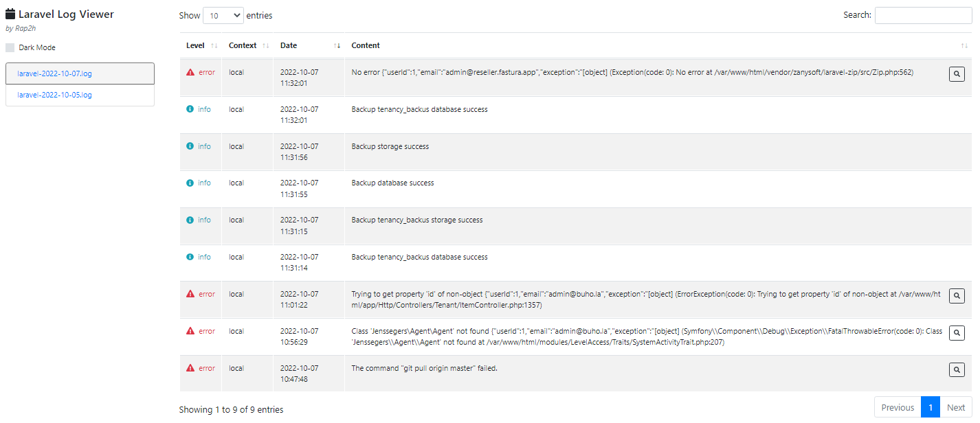Open laravel-2022-10-05.log file
Viewport: 980px width, 423px height.
click(54, 95)
